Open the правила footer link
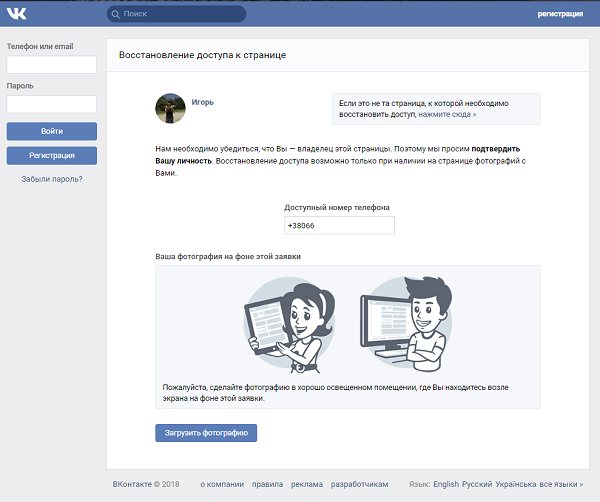 [267, 484]
